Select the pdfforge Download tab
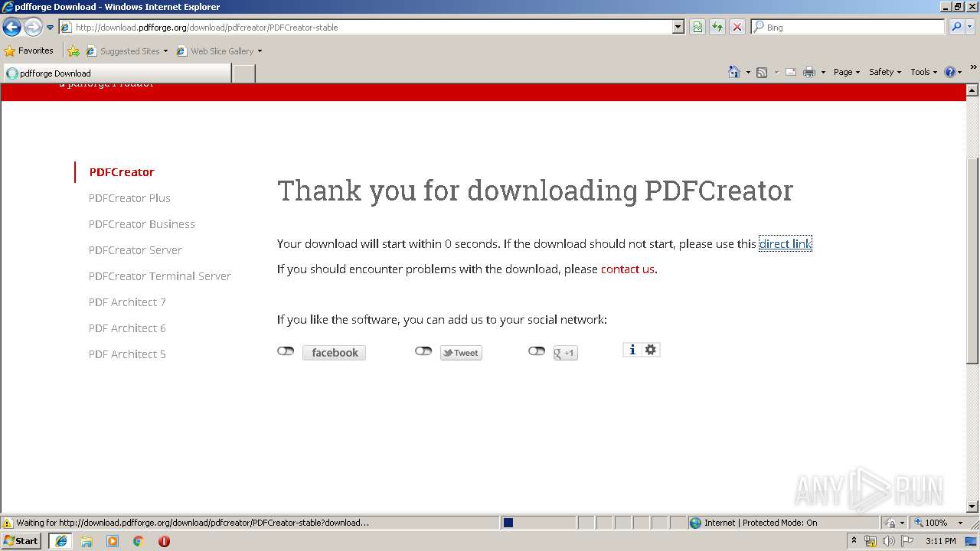Screen dimensions: 980x551 pos(116,73)
